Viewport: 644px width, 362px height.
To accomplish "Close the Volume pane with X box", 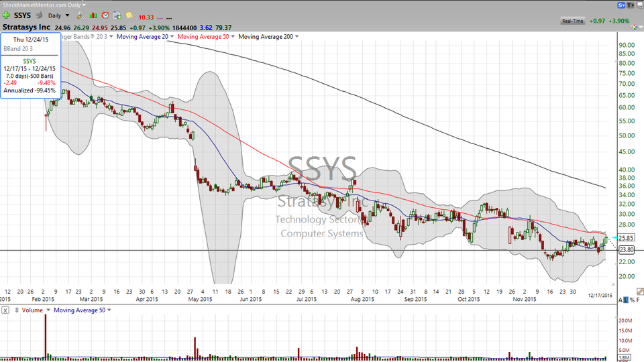I will click(x=5, y=310).
